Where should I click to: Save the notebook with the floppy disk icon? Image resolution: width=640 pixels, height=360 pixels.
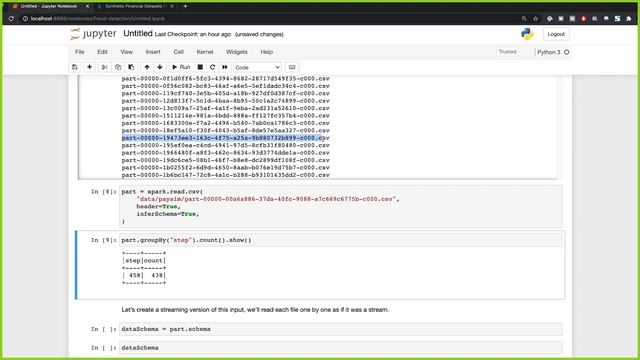(x=75, y=67)
